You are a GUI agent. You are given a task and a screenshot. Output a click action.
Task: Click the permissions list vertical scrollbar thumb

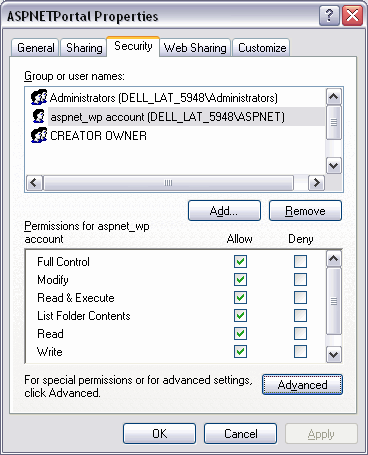point(334,301)
